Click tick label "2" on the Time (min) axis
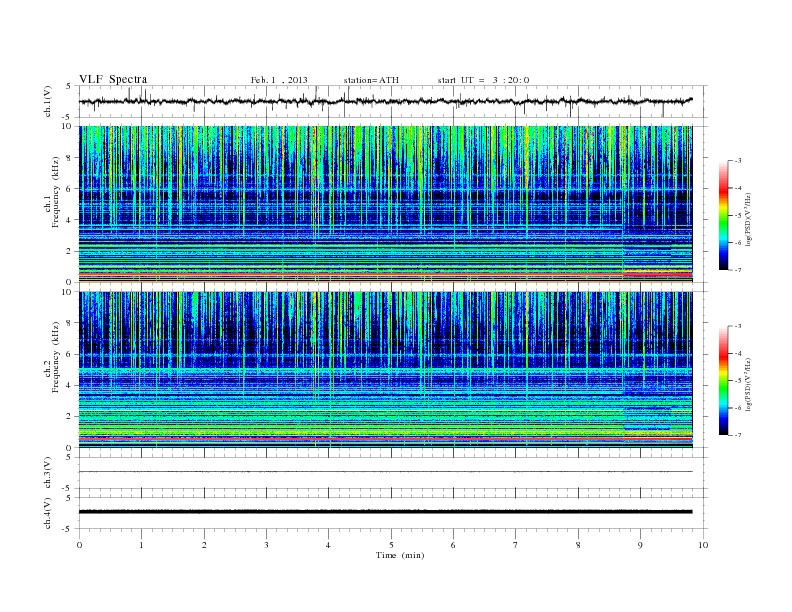792x612 pixels. point(204,545)
